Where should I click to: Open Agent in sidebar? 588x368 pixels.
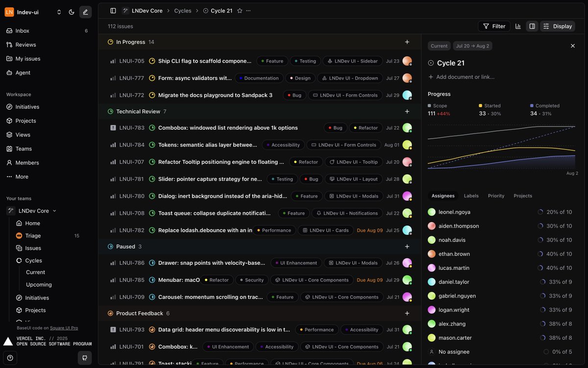click(47, 72)
